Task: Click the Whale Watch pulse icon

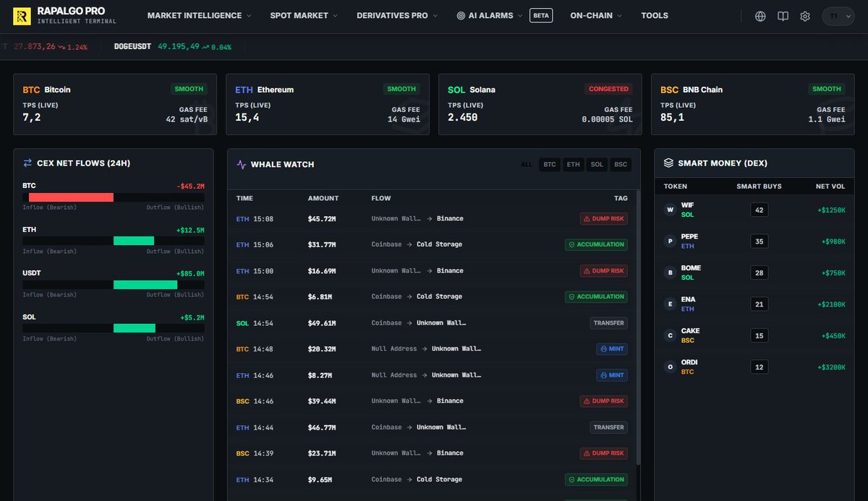Action: click(242, 165)
